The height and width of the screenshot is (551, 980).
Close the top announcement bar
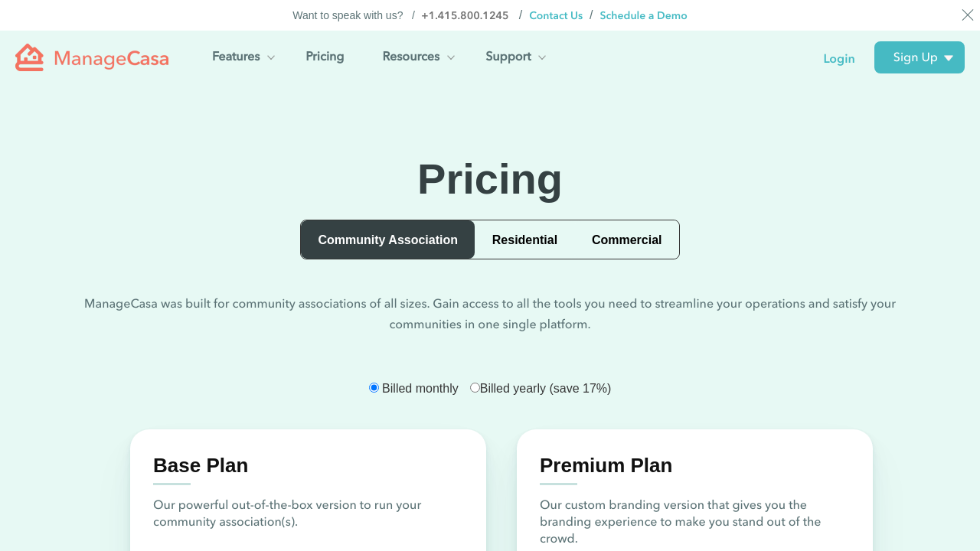tap(968, 15)
